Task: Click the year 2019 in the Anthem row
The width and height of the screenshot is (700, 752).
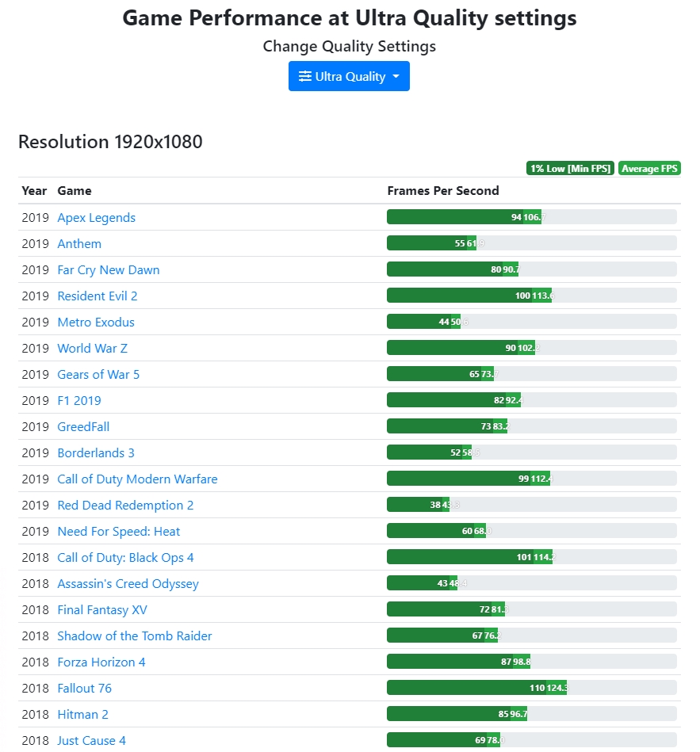Action: pos(35,243)
